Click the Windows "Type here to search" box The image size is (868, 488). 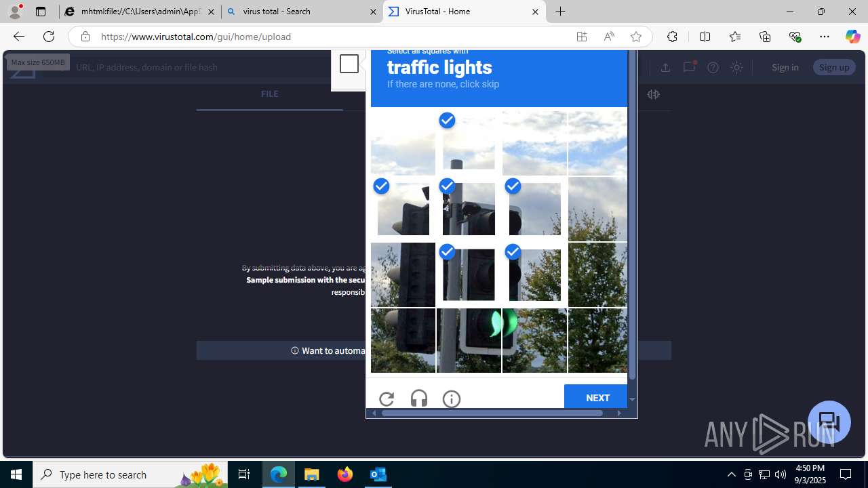[x=130, y=474]
